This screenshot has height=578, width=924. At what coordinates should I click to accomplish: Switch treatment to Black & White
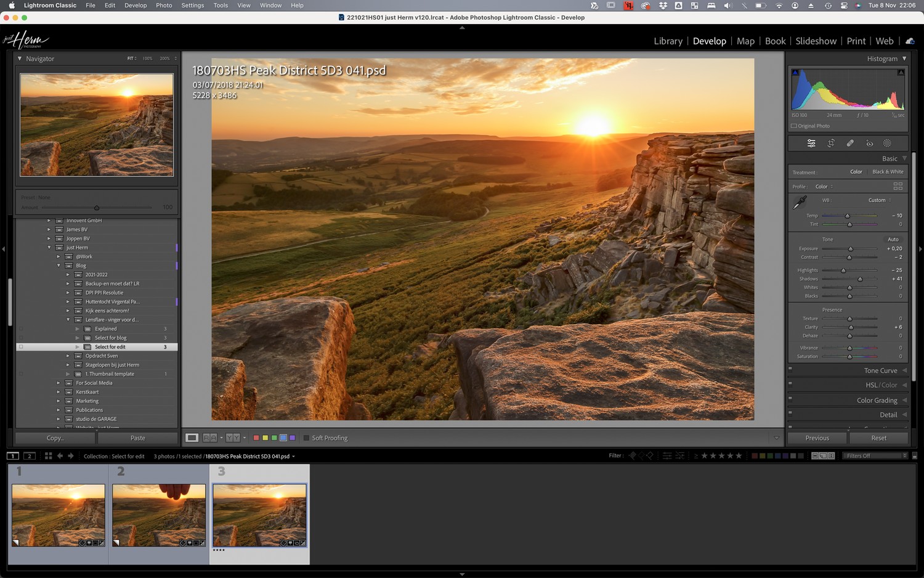(x=888, y=172)
